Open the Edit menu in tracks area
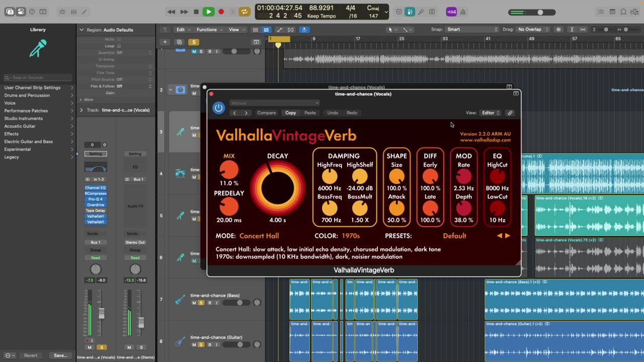Viewport: 644px width, 362px height. [183, 30]
